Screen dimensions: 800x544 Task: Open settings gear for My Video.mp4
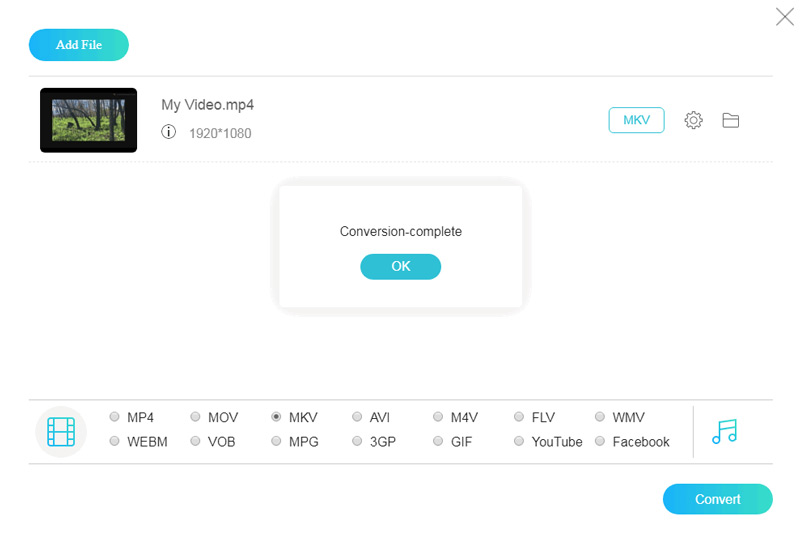click(693, 120)
